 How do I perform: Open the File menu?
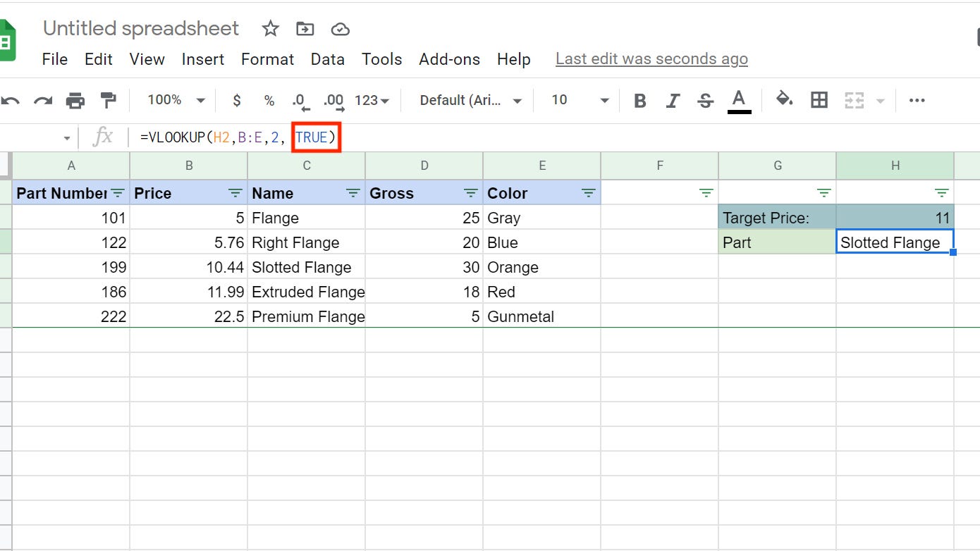[x=55, y=59]
